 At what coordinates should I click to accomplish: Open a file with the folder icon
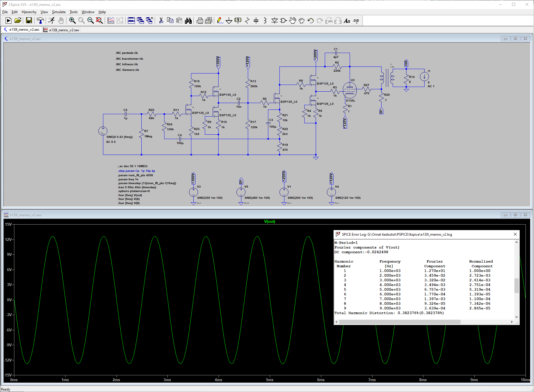(18, 20)
